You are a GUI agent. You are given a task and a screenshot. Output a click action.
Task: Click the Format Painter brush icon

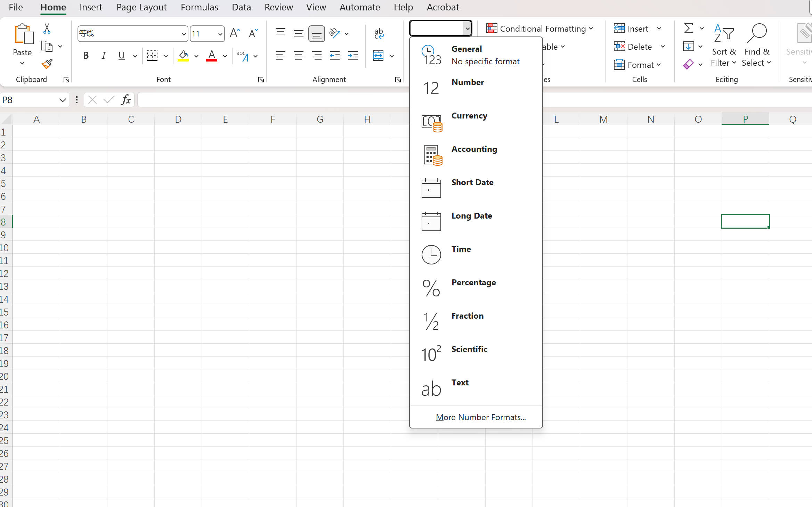[x=47, y=64]
